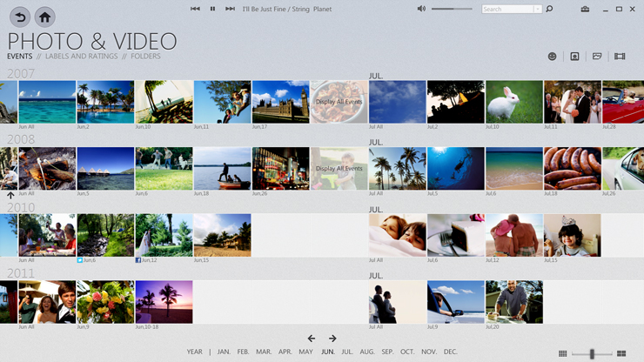
Task: Click the film strip video icon
Action: coord(620,57)
